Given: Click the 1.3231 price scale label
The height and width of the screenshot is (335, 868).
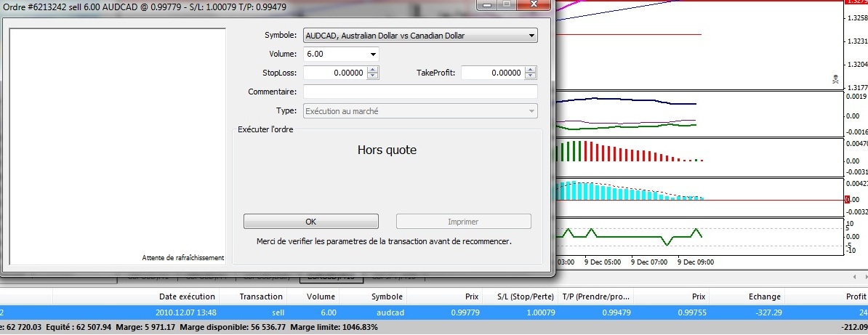Looking at the screenshot, I should [x=858, y=41].
